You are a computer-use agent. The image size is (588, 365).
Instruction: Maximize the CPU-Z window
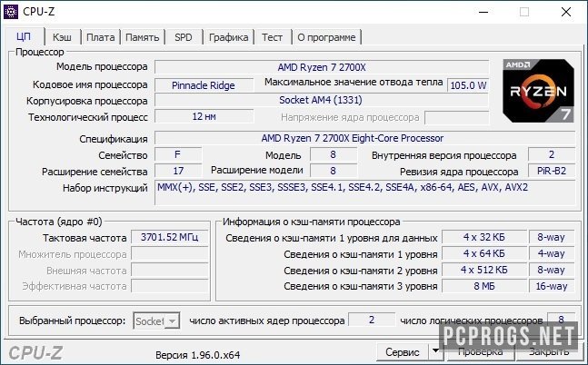pos(524,12)
